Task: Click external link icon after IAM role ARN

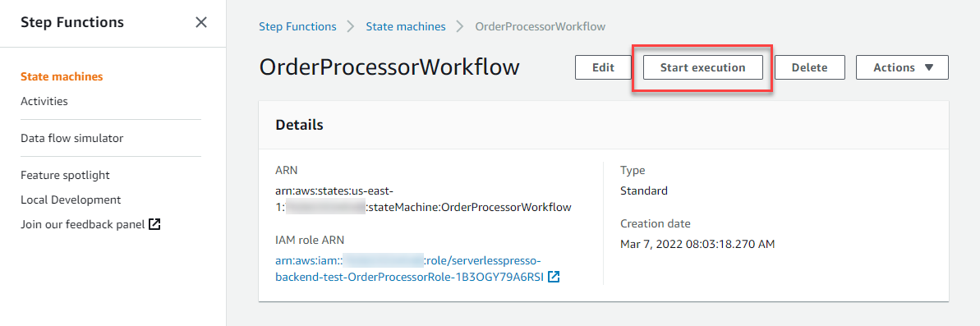Action: (553, 277)
